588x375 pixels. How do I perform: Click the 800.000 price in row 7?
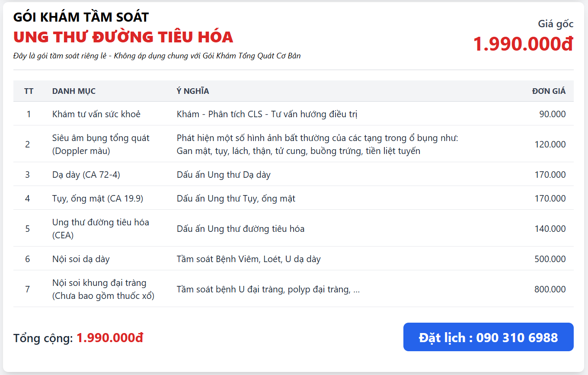click(550, 289)
